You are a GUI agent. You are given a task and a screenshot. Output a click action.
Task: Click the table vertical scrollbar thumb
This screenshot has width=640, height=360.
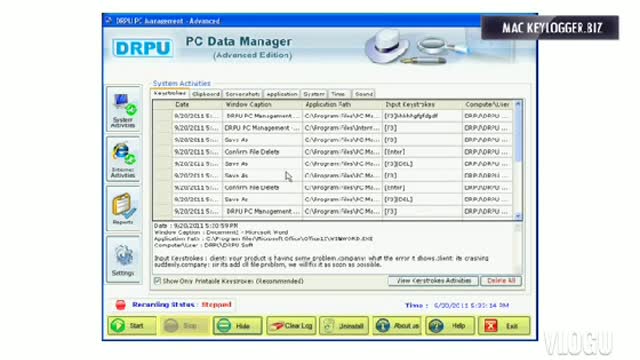(x=518, y=135)
